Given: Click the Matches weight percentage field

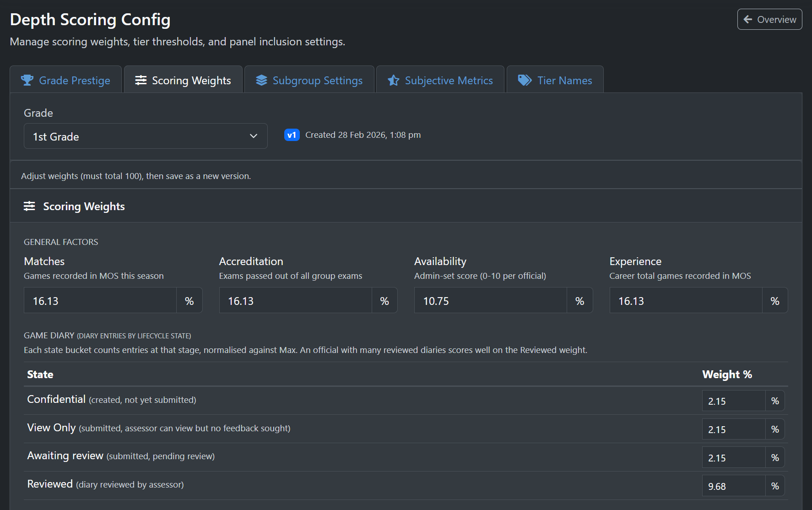Looking at the screenshot, I should click(x=100, y=300).
